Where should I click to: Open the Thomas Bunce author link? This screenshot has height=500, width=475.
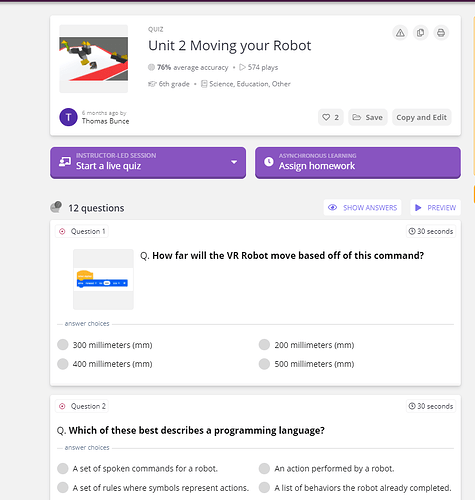coord(105,121)
